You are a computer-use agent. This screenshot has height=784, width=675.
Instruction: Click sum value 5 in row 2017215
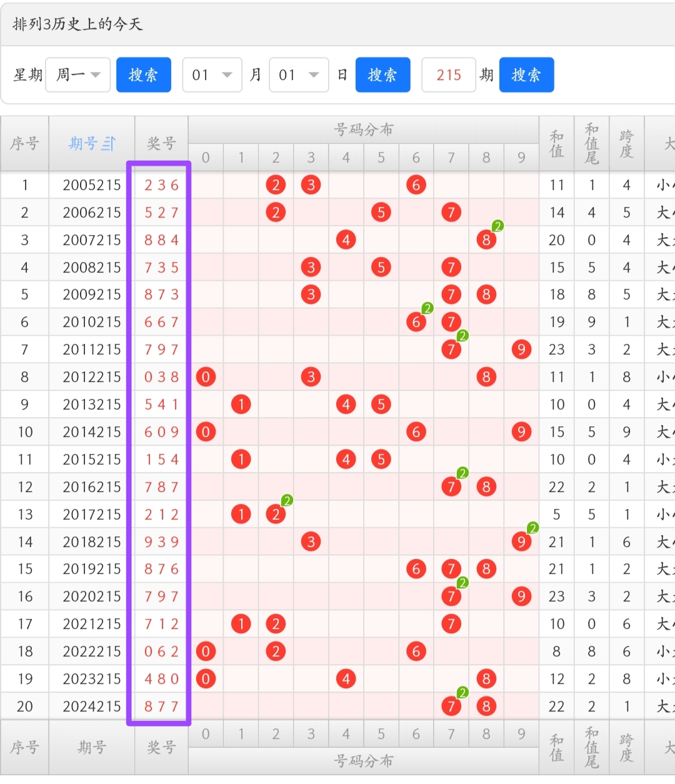coord(556,515)
